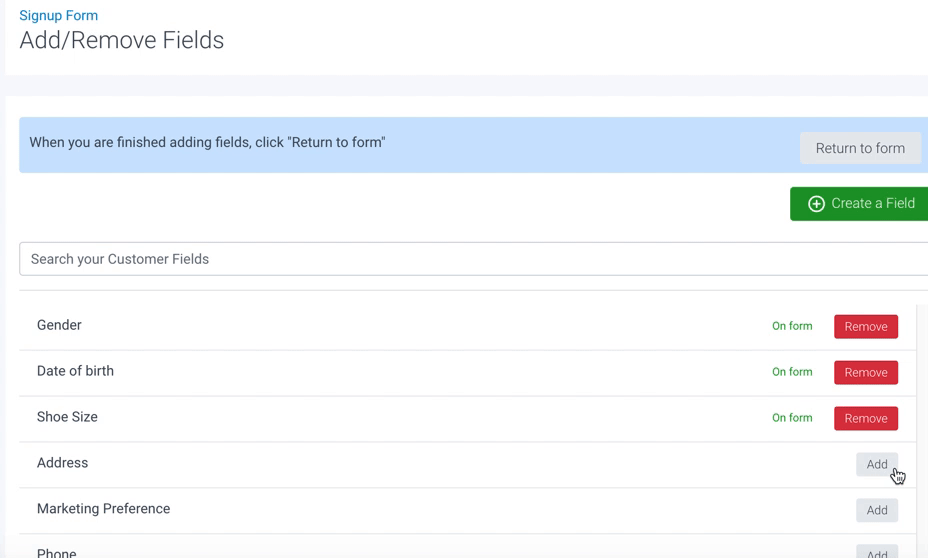Select the Shoe Size row label
The height and width of the screenshot is (558, 928).
pos(67,417)
